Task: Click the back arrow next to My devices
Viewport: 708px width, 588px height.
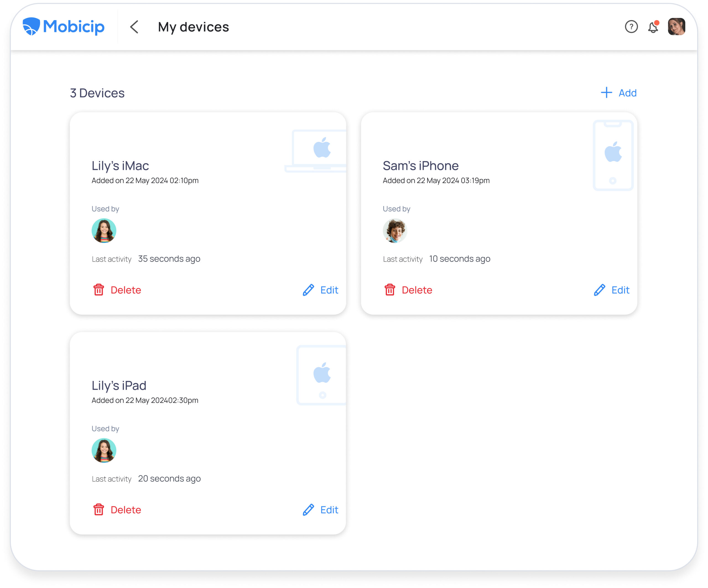Action: pyautogui.click(x=134, y=27)
